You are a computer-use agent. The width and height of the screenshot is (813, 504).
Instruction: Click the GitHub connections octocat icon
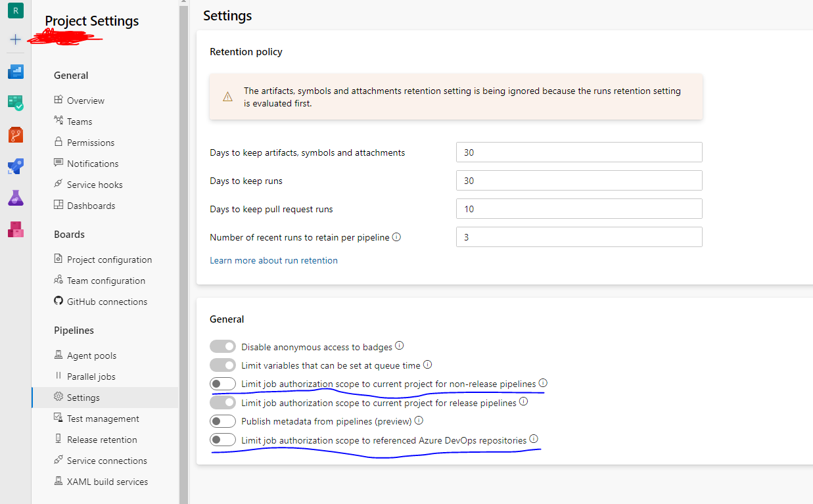pos(58,301)
